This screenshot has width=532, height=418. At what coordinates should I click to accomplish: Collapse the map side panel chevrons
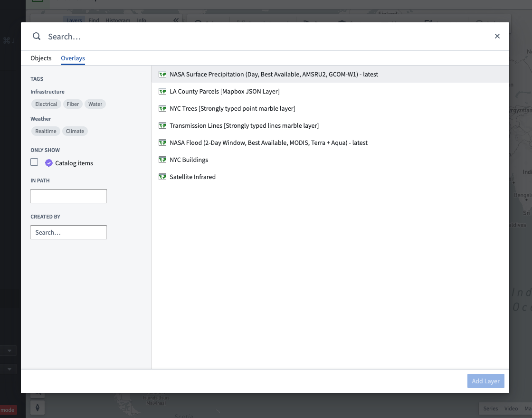(176, 20)
